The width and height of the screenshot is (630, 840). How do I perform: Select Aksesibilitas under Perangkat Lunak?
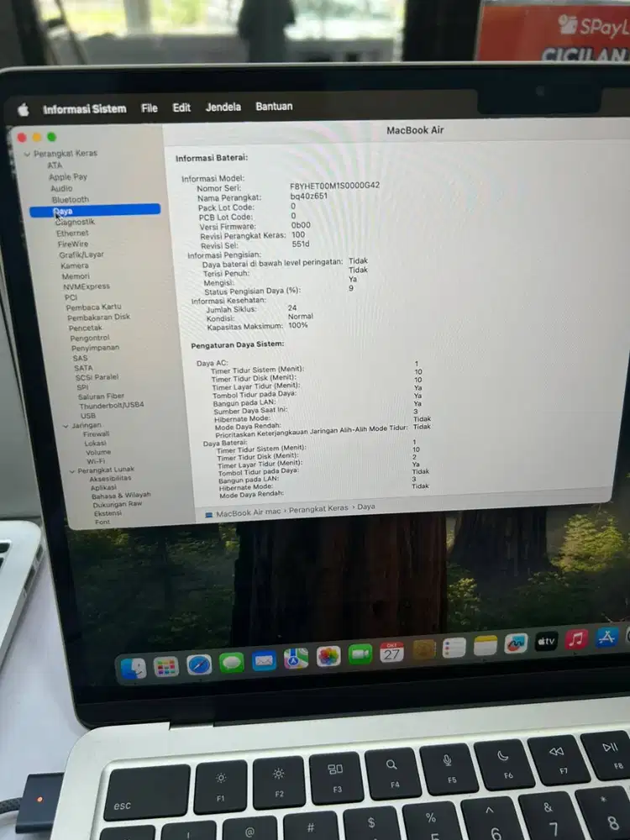coord(110,479)
